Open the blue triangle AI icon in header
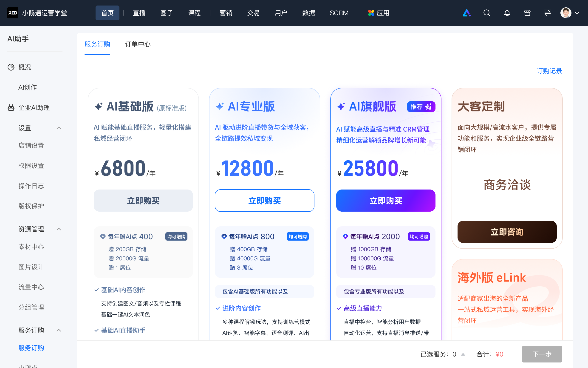The image size is (588, 368). (x=466, y=13)
